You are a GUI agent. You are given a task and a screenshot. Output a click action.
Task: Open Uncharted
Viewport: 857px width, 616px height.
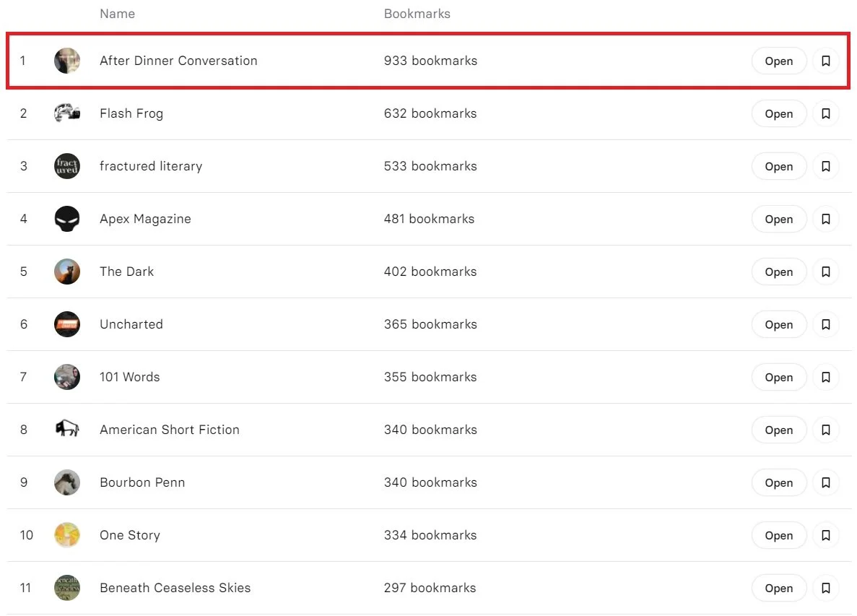click(x=779, y=325)
